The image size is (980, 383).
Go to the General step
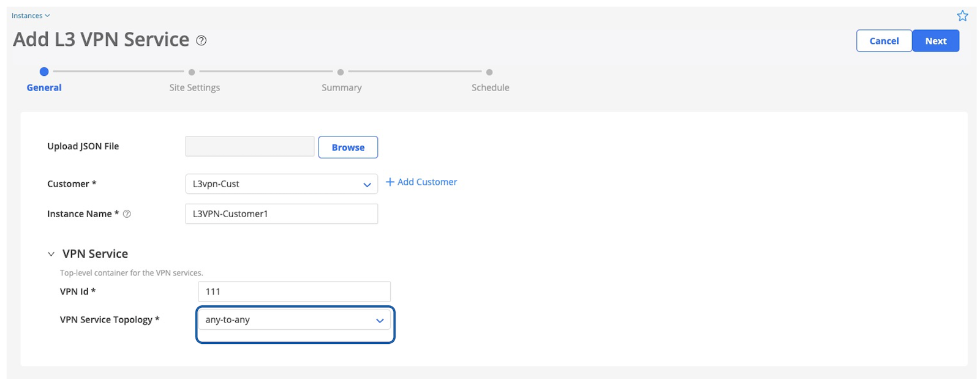pyautogui.click(x=44, y=87)
